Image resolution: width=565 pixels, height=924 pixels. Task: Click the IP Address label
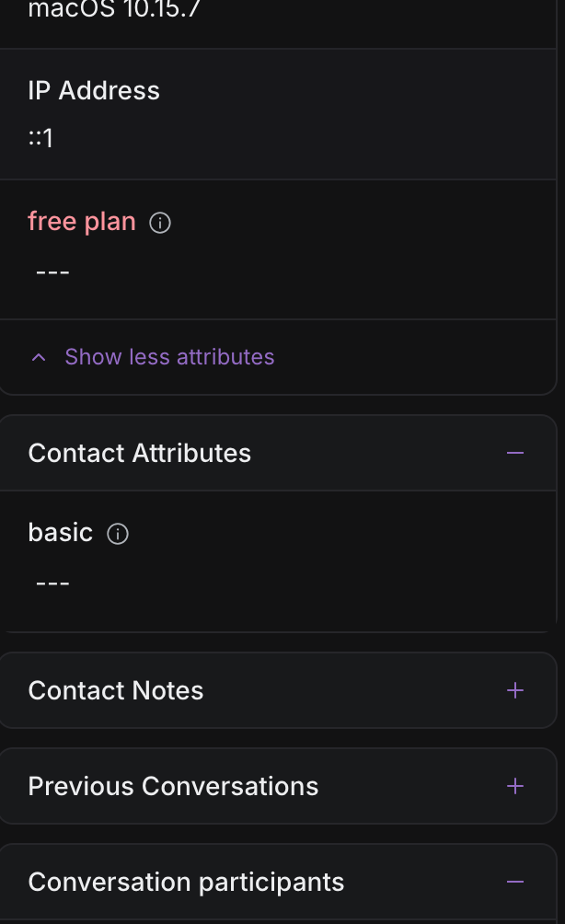pyautogui.click(x=94, y=90)
